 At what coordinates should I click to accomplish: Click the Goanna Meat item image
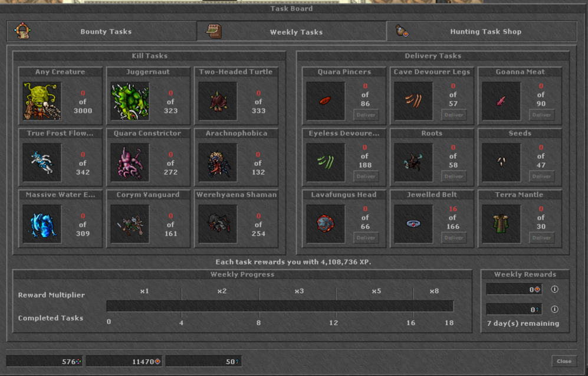click(x=501, y=102)
